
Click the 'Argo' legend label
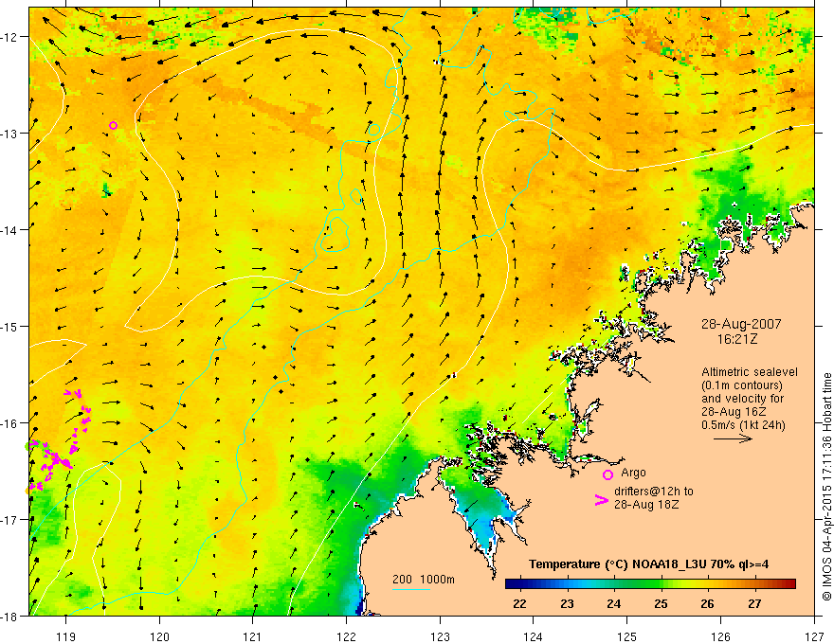click(x=633, y=473)
